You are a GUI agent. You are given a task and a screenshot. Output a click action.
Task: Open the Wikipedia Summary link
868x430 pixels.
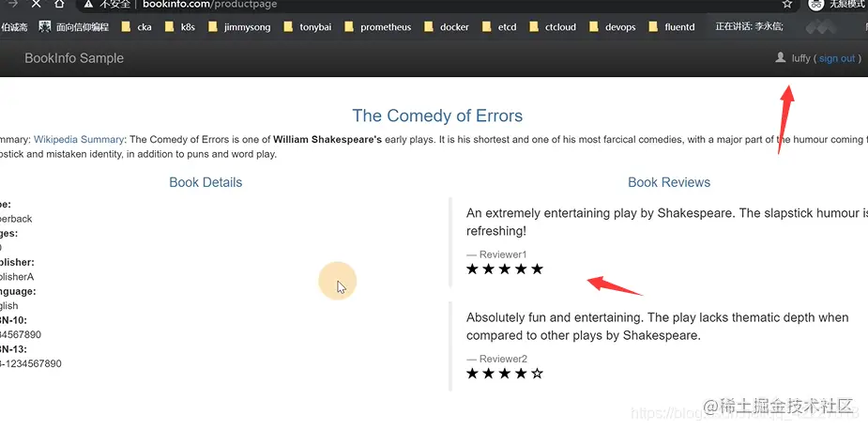79,140
